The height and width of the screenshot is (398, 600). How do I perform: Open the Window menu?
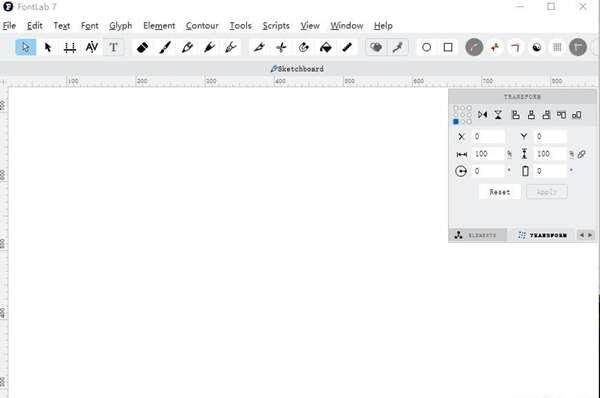coord(347,26)
